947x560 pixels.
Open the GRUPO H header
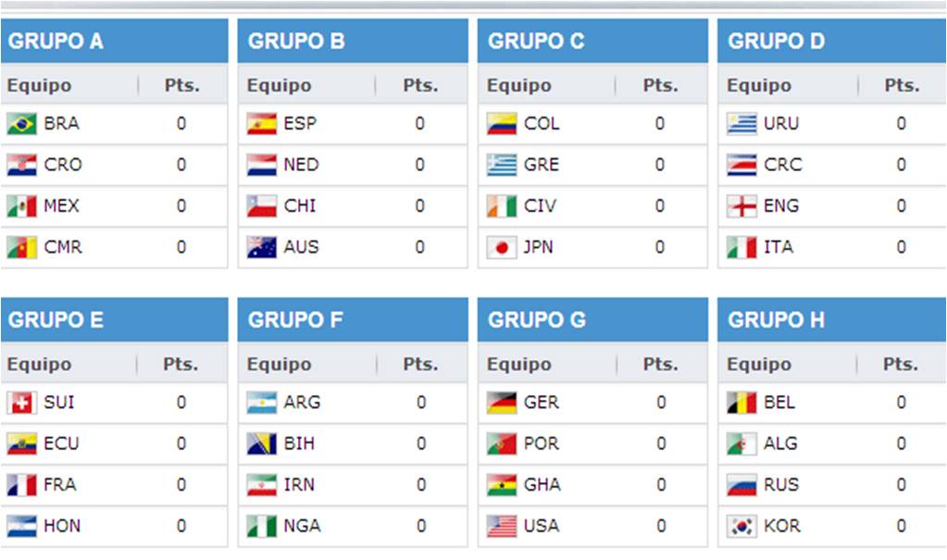[831, 319]
